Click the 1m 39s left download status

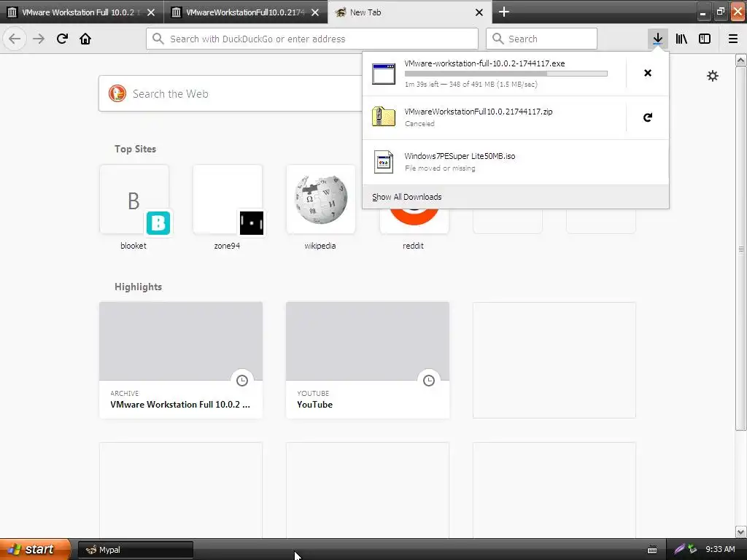[471, 85]
